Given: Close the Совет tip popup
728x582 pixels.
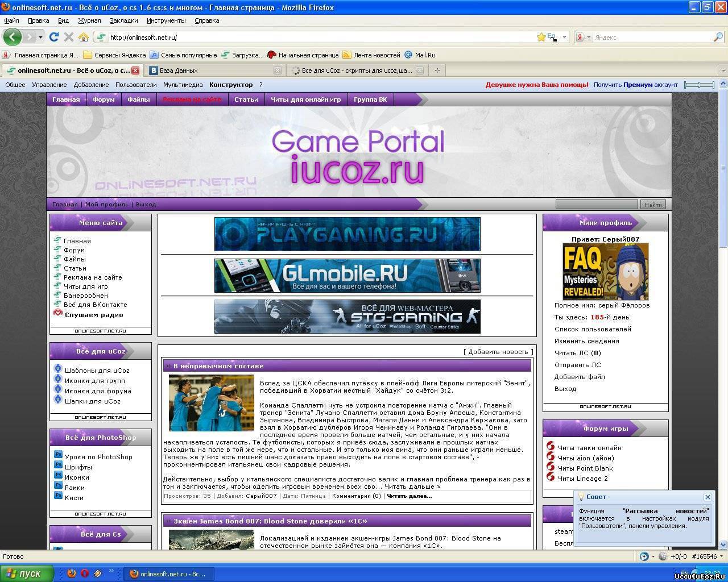Looking at the screenshot, I should [708, 497].
